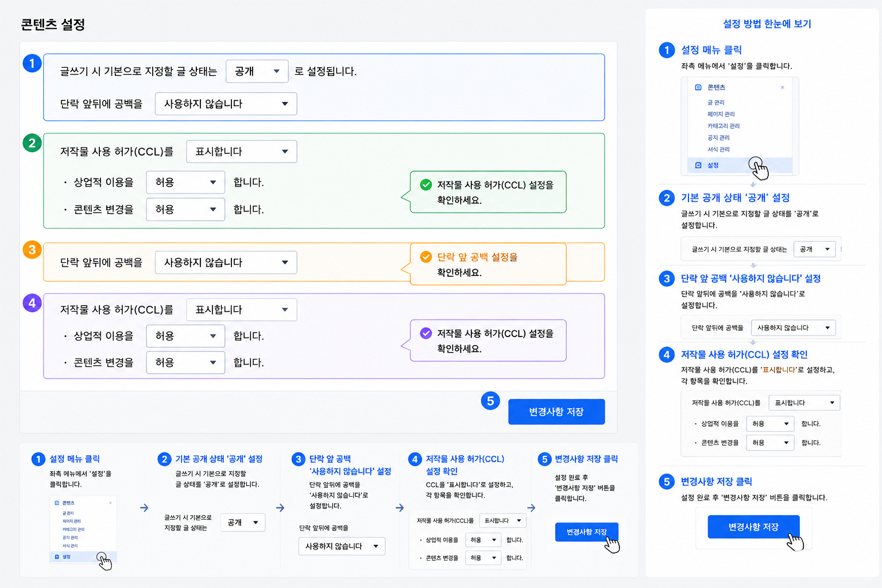Open the 공개 dropdown in the bottom strip step 2

click(x=243, y=523)
